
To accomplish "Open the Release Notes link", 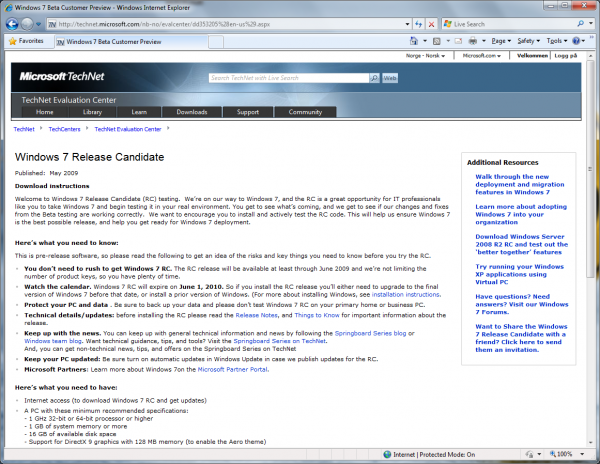I will (x=256, y=315).
